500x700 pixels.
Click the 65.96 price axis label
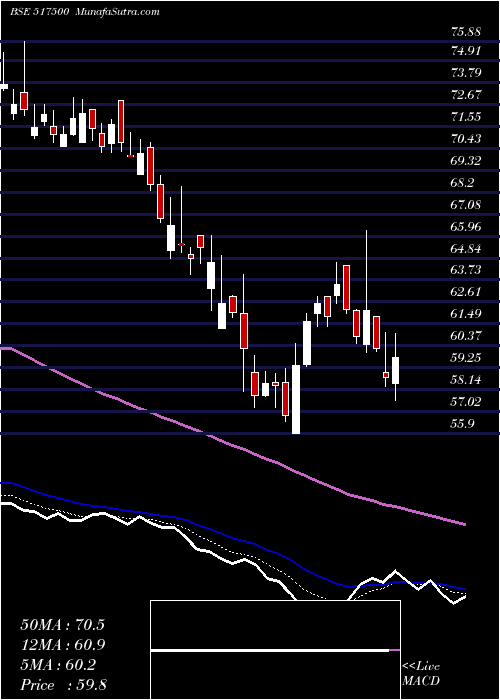tap(467, 227)
